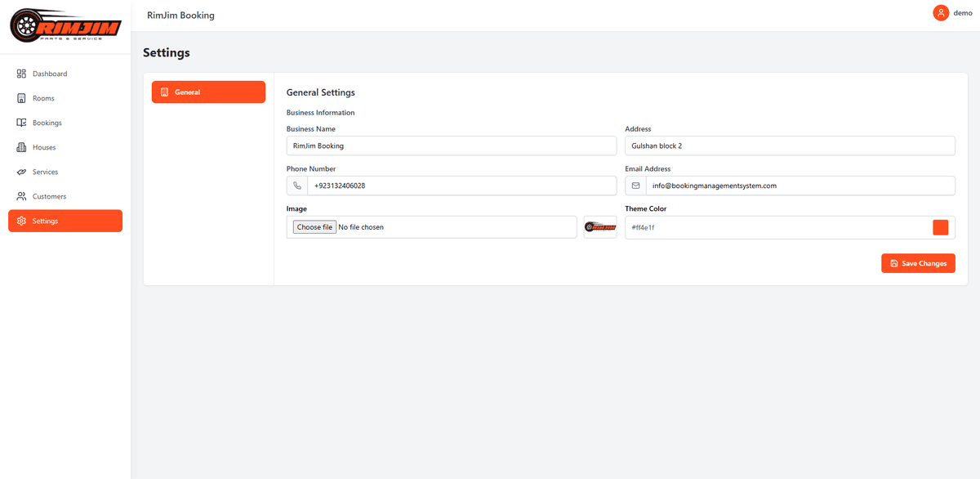Click the demo user avatar icon
The height and width of the screenshot is (479, 980).
[941, 13]
